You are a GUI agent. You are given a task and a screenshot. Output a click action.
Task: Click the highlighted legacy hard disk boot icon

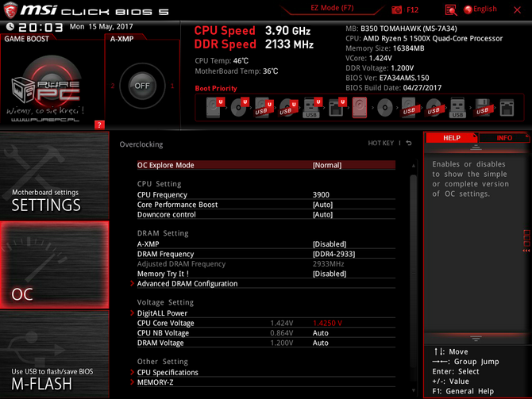click(360, 107)
